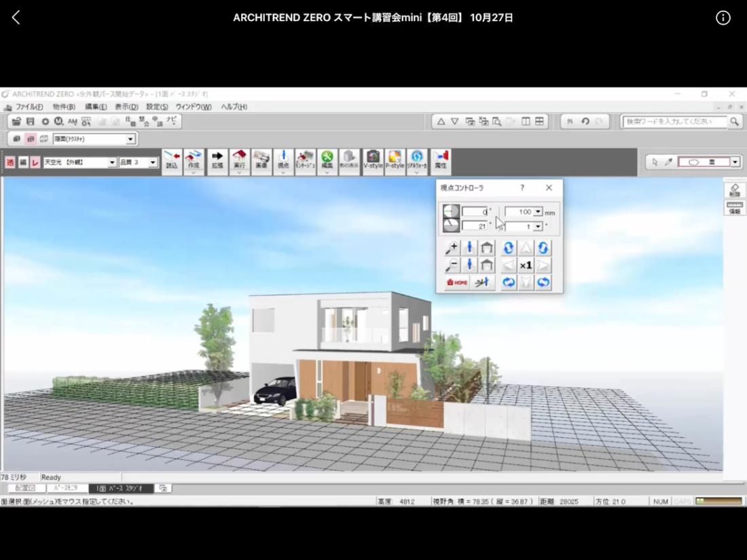Toggle the two-pane split view icon

[526, 122]
